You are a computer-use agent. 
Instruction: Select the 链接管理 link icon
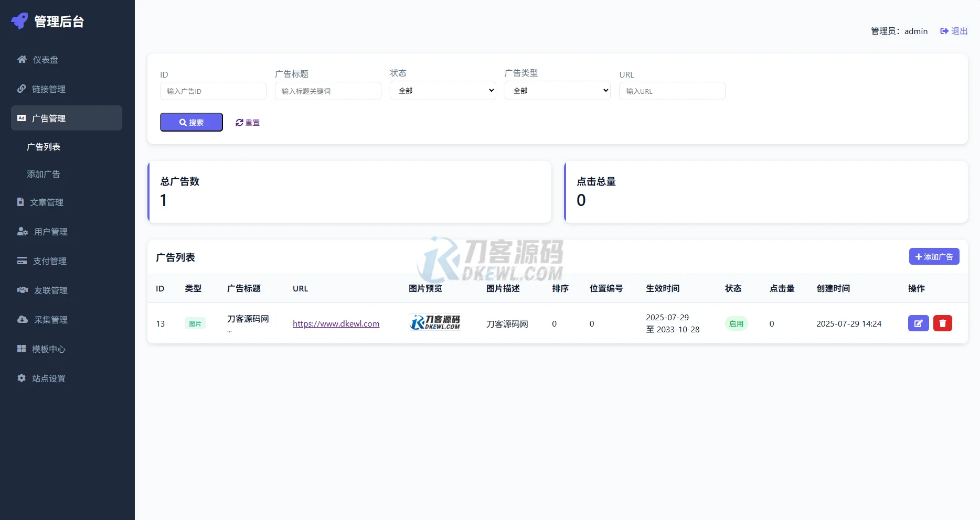pyautogui.click(x=22, y=89)
